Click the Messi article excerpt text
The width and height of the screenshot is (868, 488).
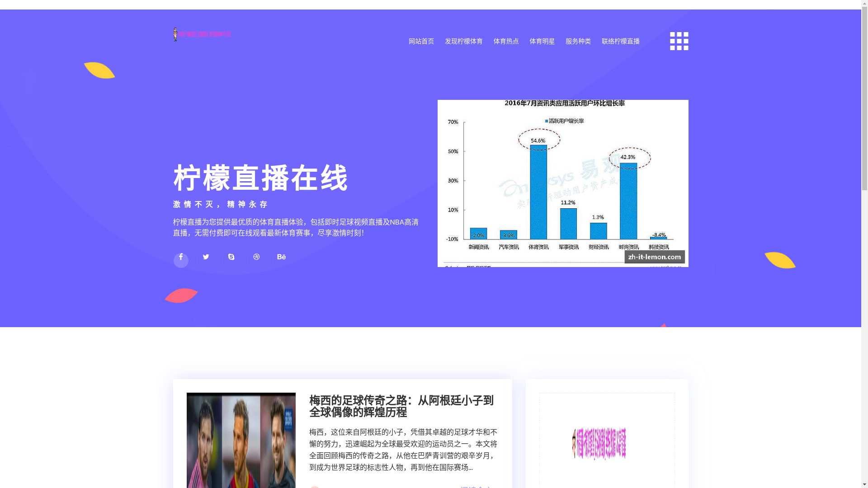pos(403,450)
